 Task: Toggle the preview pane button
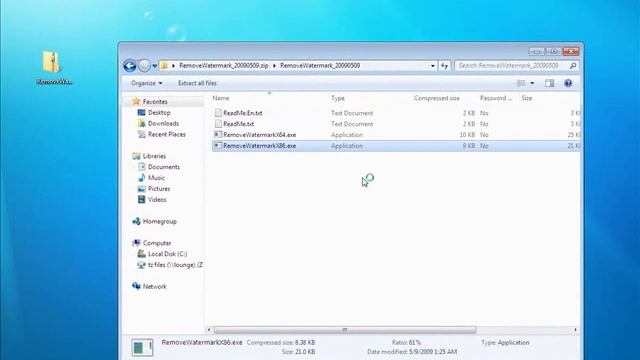[549, 83]
